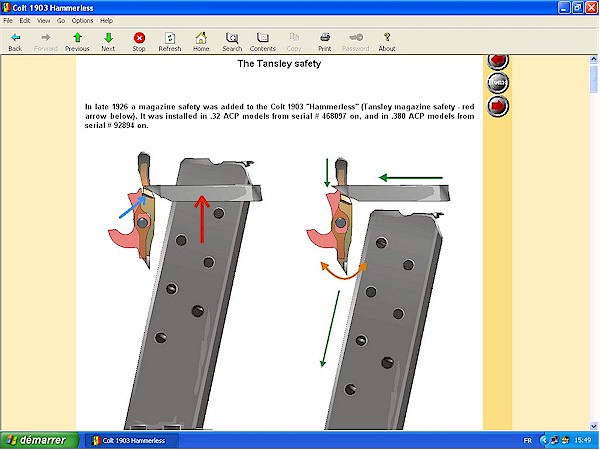Click the scrollbar up arrow

[593, 59]
